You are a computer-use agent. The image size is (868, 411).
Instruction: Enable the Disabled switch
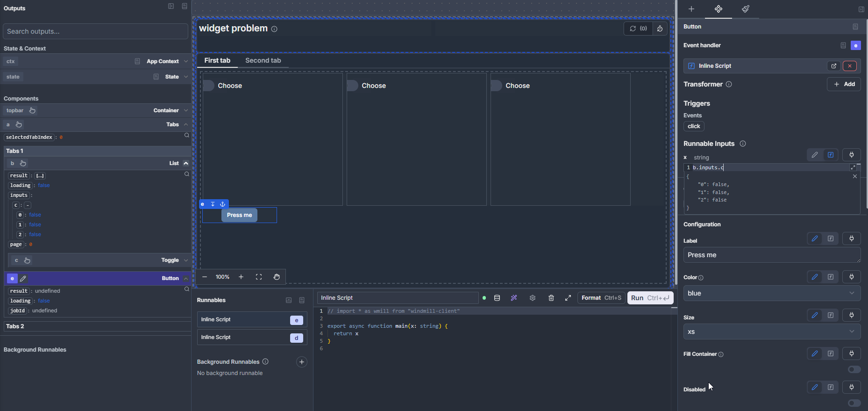pyautogui.click(x=854, y=403)
